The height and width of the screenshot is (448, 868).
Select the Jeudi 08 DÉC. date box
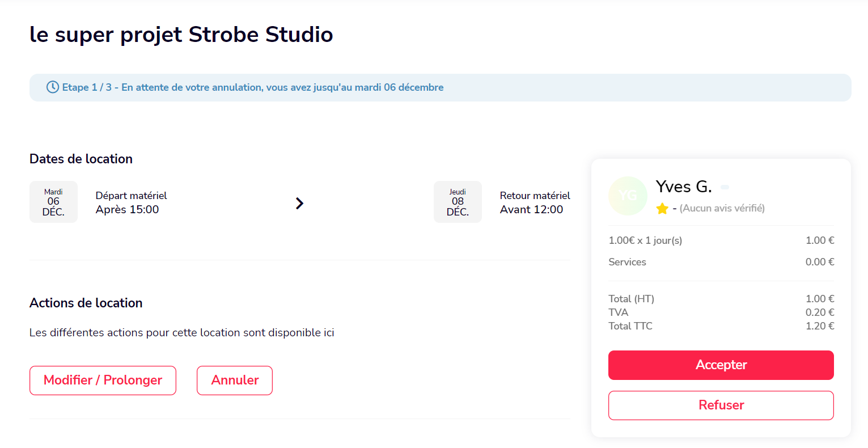click(458, 202)
